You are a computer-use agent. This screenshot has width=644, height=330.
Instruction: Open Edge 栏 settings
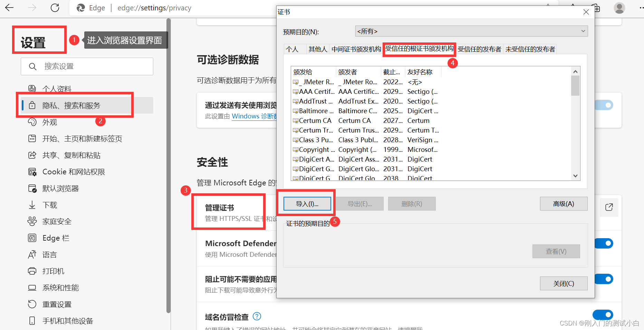pyautogui.click(x=56, y=238)
